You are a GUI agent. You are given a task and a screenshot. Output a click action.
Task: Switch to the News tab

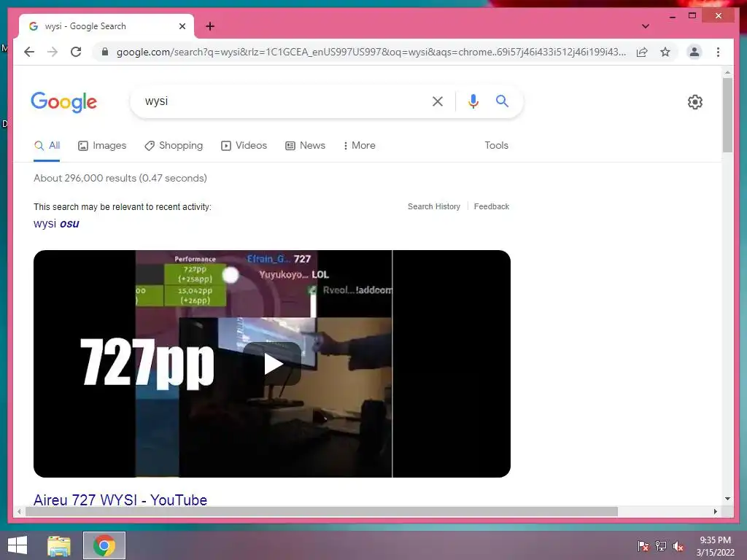(x=306, y=146)
